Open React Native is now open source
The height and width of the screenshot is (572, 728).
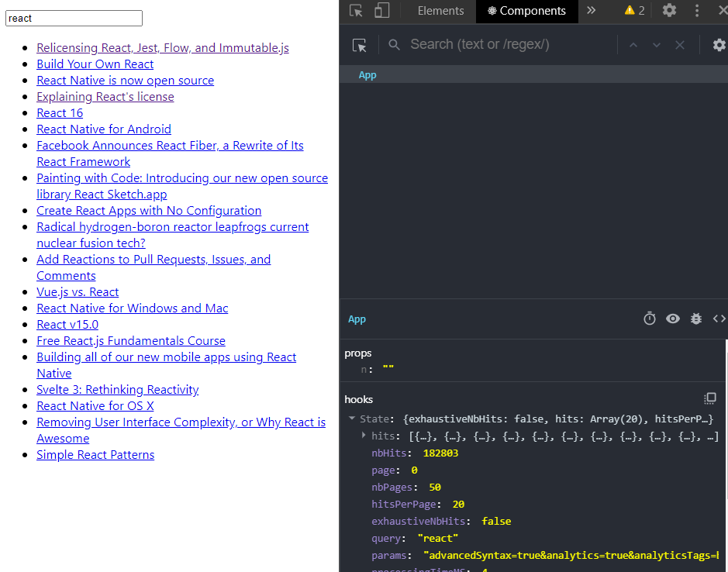pos(126,81)
